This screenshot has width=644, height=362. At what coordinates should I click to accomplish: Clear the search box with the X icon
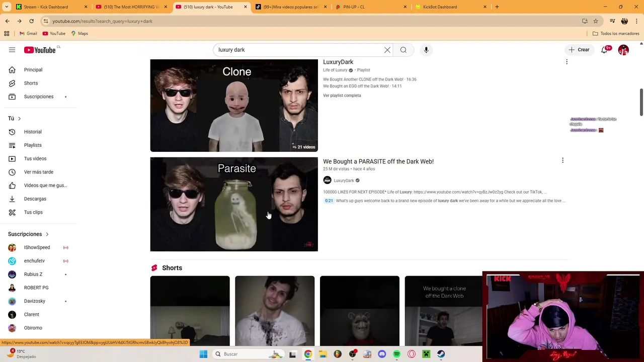387,50
